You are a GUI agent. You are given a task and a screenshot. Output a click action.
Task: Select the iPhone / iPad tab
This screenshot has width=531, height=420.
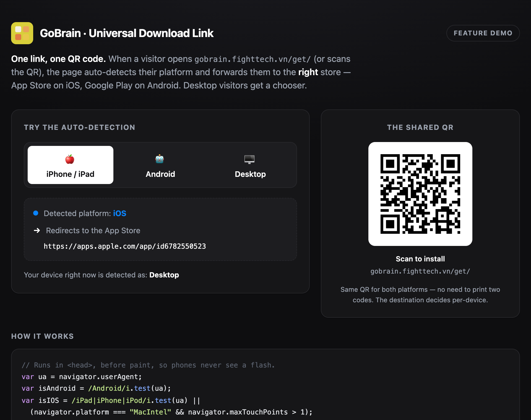click(71, 165)
